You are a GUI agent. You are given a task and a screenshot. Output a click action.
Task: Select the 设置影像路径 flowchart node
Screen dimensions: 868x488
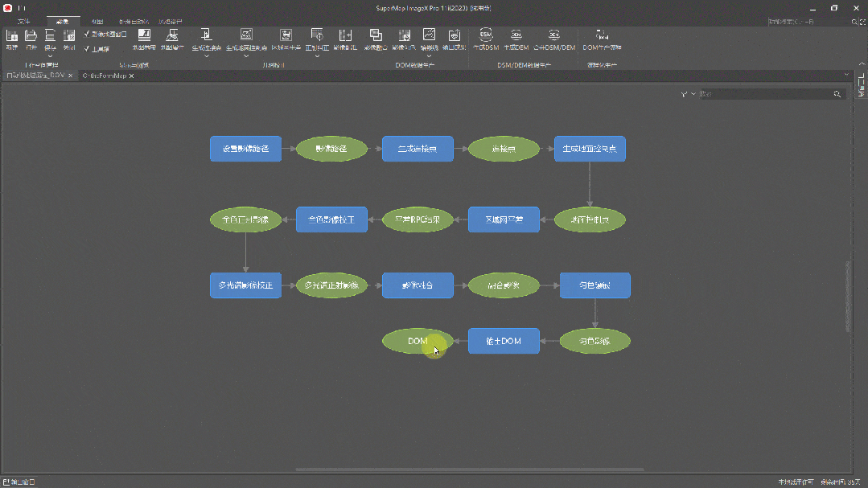click(x=246, y=149)
